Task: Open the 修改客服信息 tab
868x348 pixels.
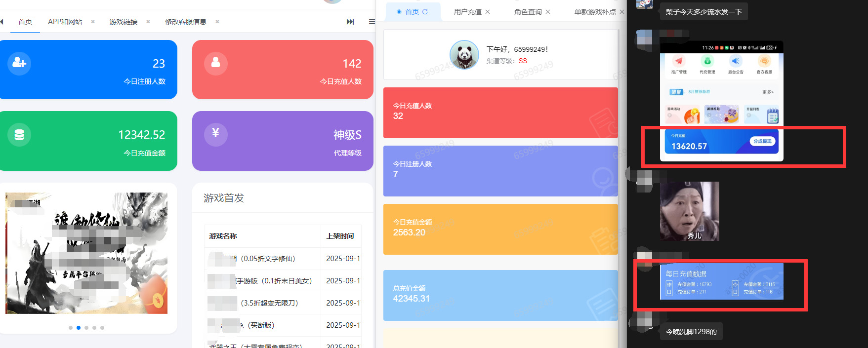Action: coord(186,22)
